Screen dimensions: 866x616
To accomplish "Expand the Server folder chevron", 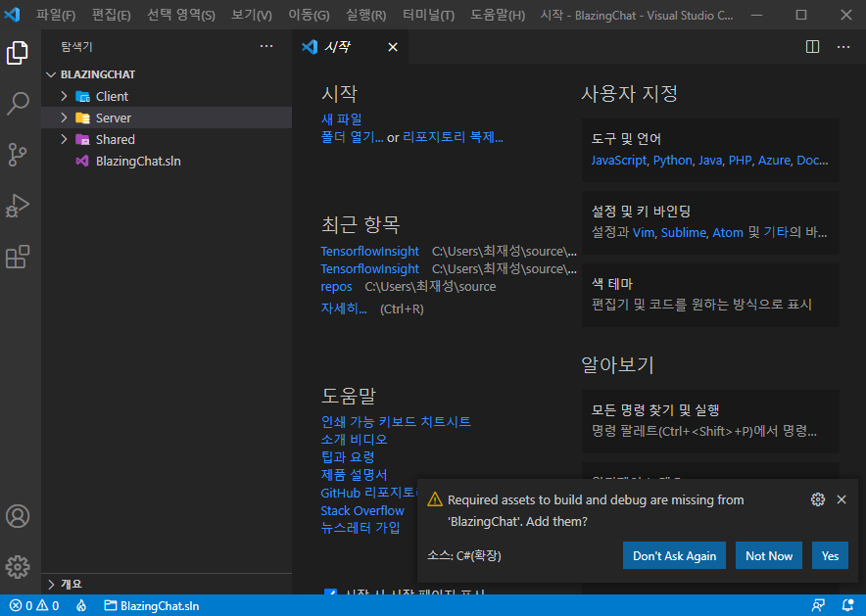I will pyautogui.click(x=64, y=118).
